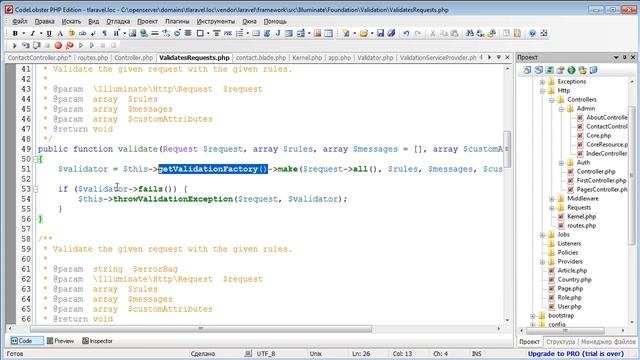The image size is (640, 360).
Task: Pin the Project panel with the auto-hide pin
Action: coord(624,58)
